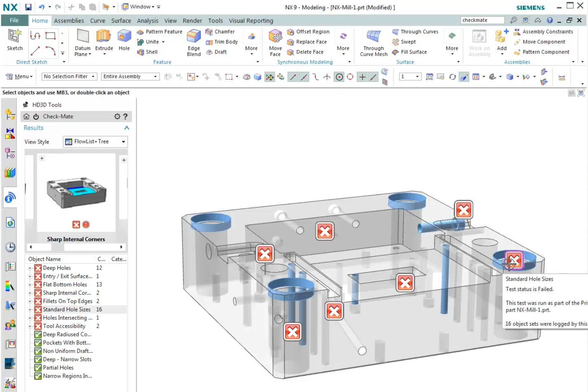Click Assembly Constraints command
This screenshot has height=392, width=588.
(x=543, y=32)
